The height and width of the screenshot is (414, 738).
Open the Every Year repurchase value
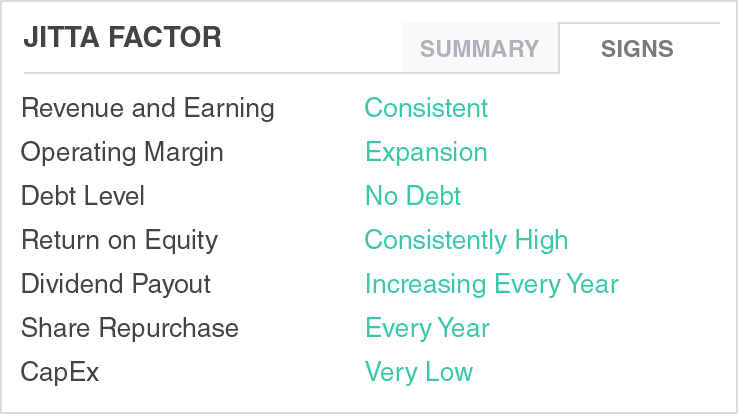point(427,328)
